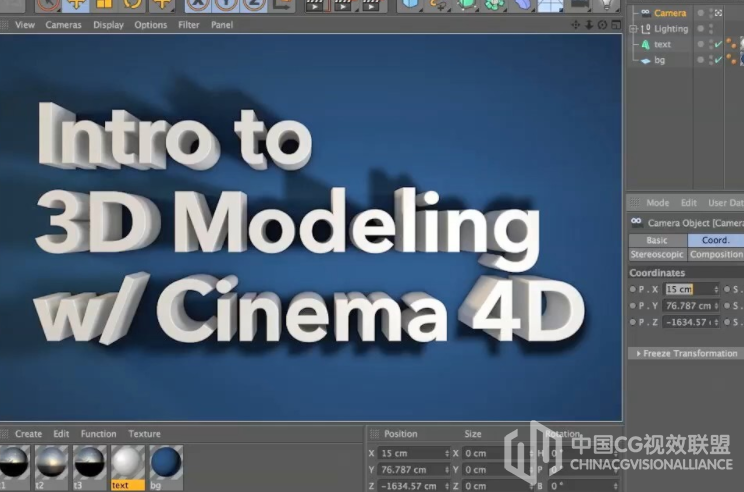The image size is (744, 492).
Task: Open the blue deformer objects icon
Action: 522,5
